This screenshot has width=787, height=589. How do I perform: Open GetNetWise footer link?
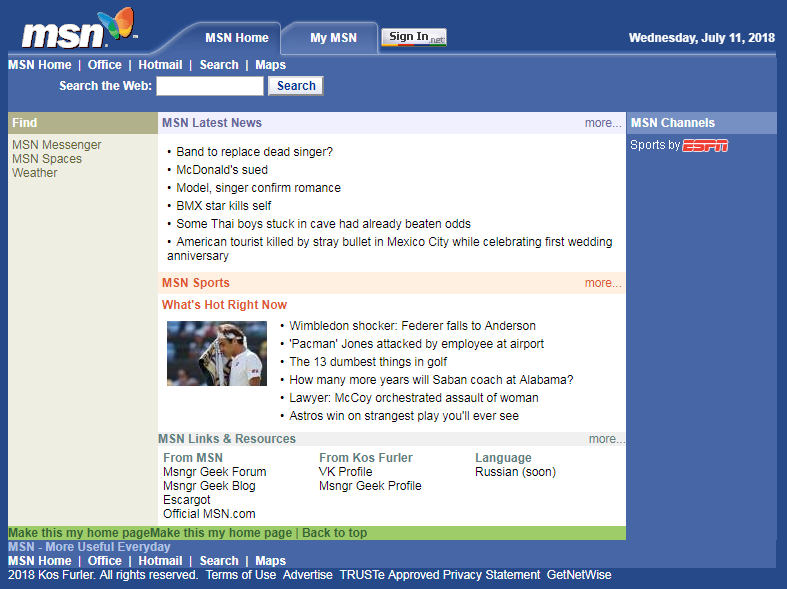point(579,575)
